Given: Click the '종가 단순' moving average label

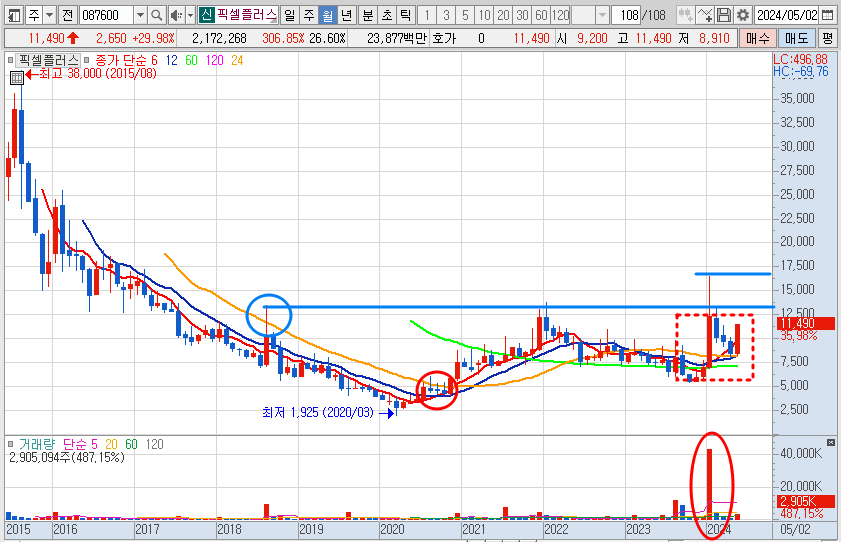Looking at the screenshot, I should pos(121,60).
